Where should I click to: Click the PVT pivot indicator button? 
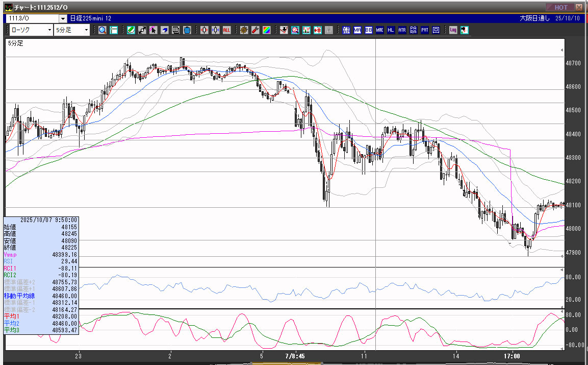pyautogui.click(x=424, y=30)
